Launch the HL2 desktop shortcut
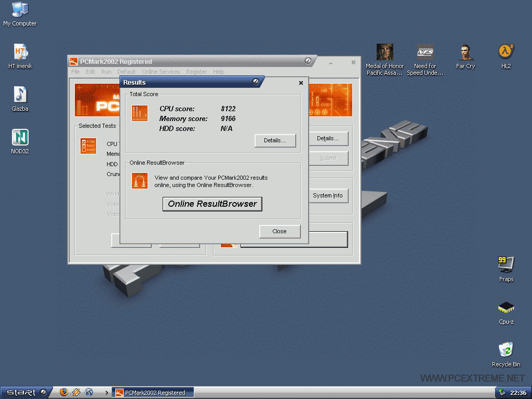 point(506,52)
